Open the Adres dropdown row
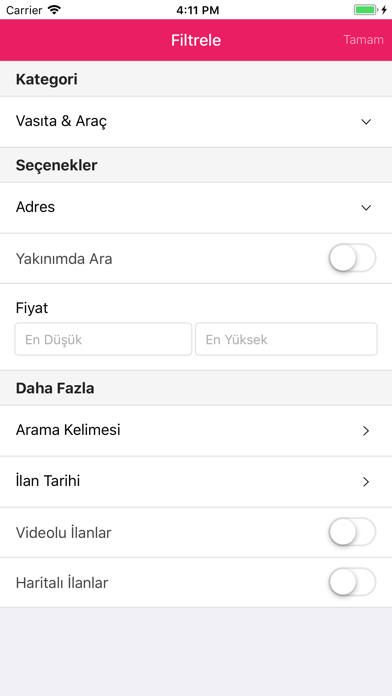This screenshot has height=696, width=392. click(x=196, y=208)
